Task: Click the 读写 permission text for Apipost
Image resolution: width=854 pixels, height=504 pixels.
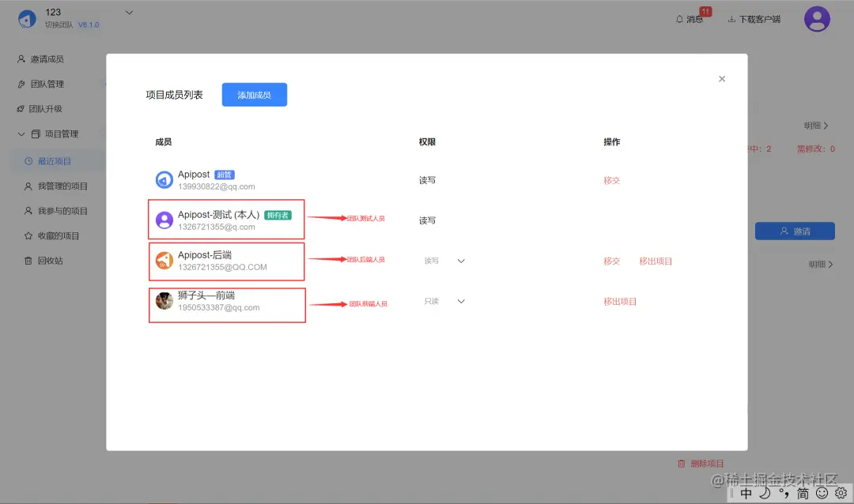Action: click(x=427, y=180)
